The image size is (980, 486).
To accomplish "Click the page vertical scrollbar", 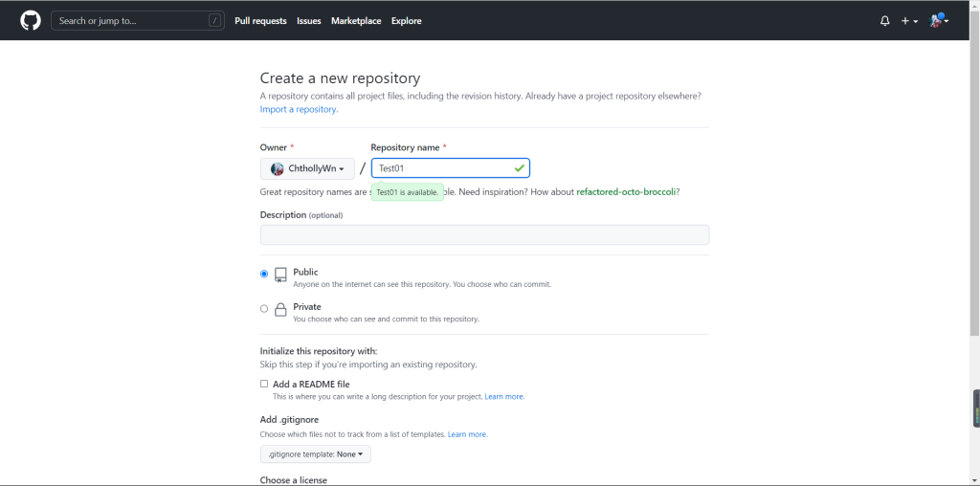I will click(x=974, y=191).
